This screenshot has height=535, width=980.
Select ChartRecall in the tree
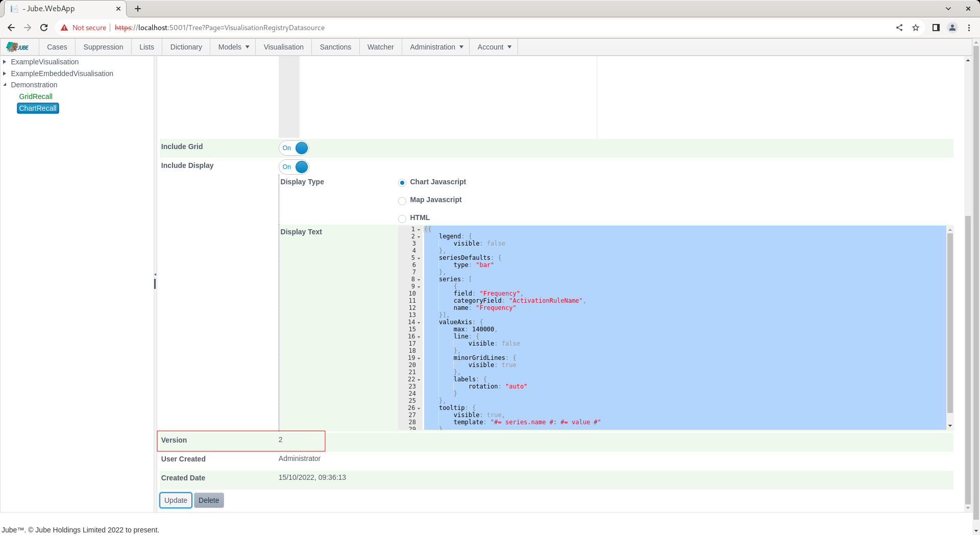38,108
